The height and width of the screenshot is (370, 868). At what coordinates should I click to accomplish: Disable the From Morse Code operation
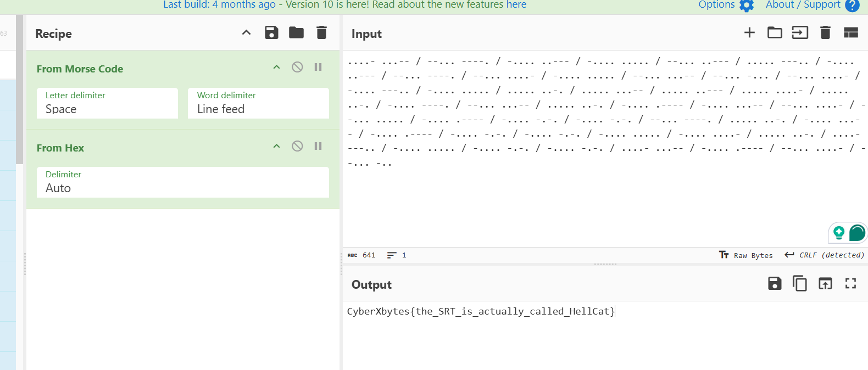click(297, 67)
